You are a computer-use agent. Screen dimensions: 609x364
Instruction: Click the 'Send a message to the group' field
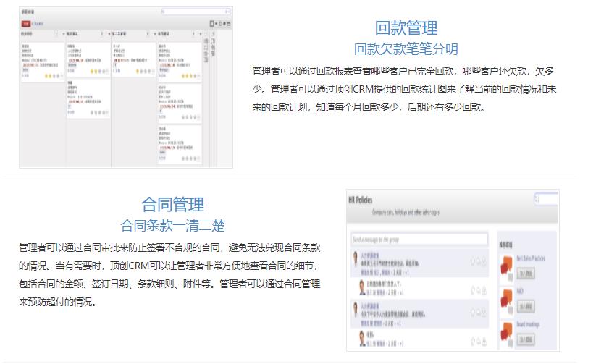pyautogui.click(x=419, y=238)
